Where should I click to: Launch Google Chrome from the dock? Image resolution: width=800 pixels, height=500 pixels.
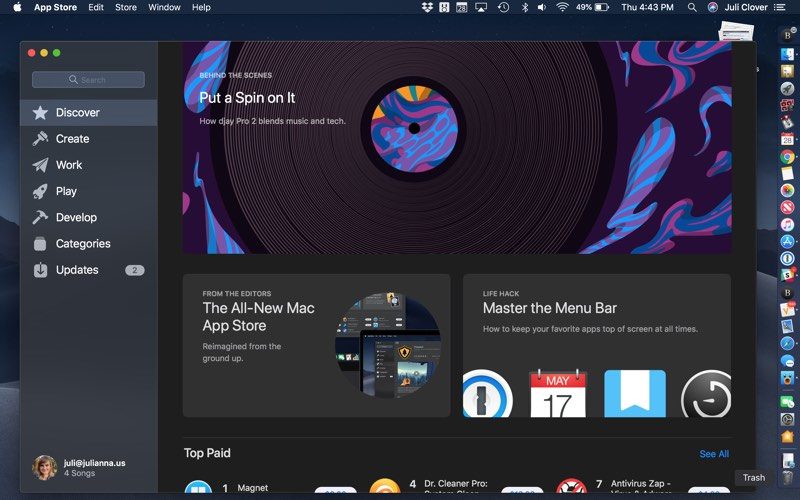coord(787,157)
